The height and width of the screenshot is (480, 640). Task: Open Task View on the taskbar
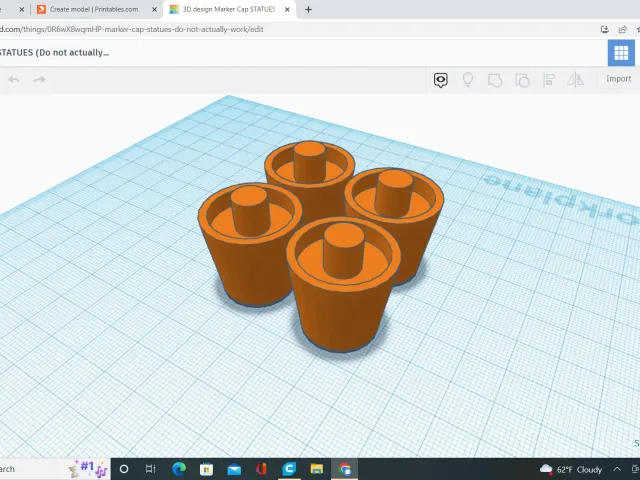point(151,469)
